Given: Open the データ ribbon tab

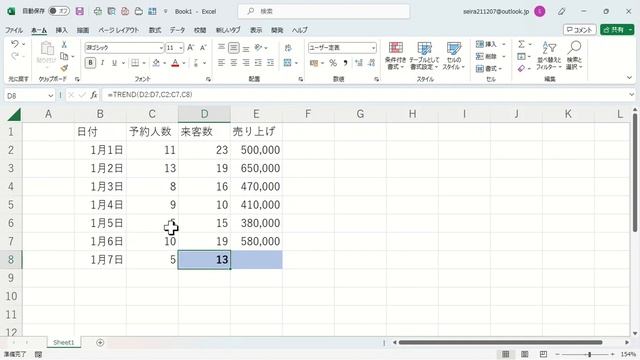Looking at the screenshot, I should [177, 30].
